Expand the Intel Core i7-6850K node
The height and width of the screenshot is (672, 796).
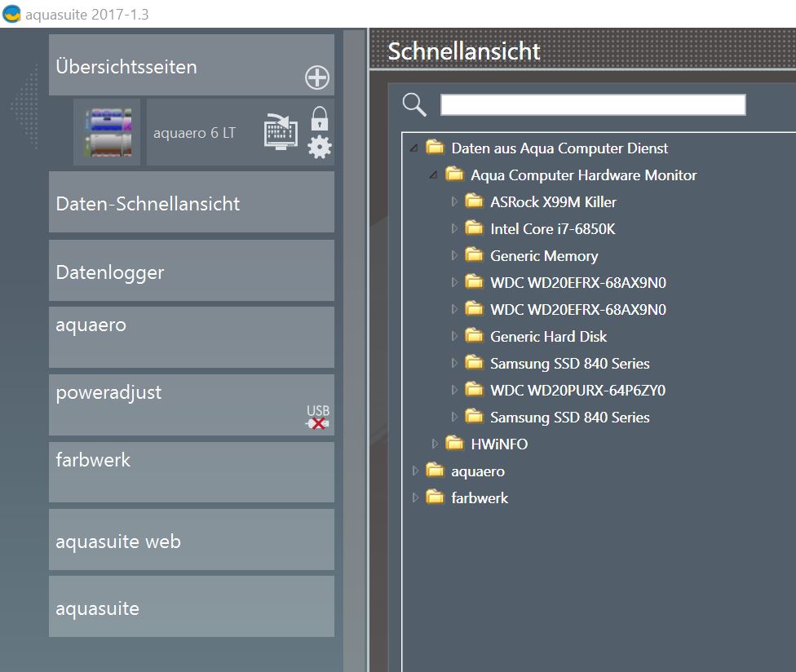point(454,229)
